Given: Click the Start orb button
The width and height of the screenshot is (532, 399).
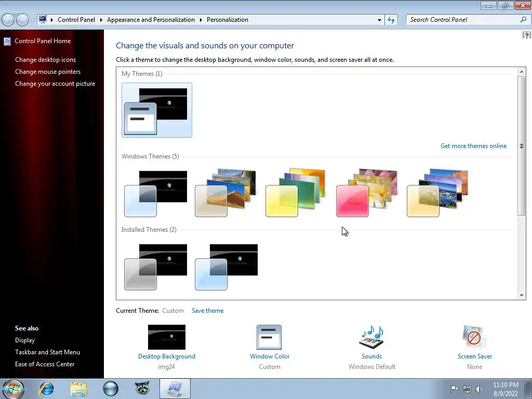Looking at the screenshot, I should (x=13, y=389).
